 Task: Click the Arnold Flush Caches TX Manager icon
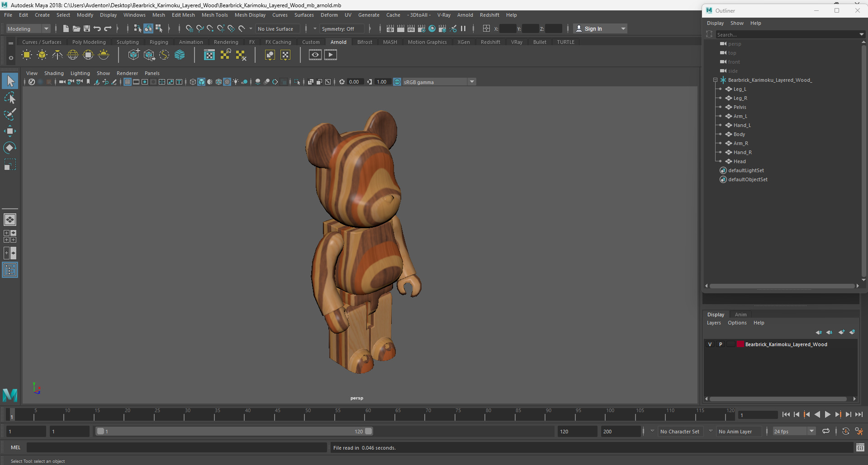coord(209,55)
